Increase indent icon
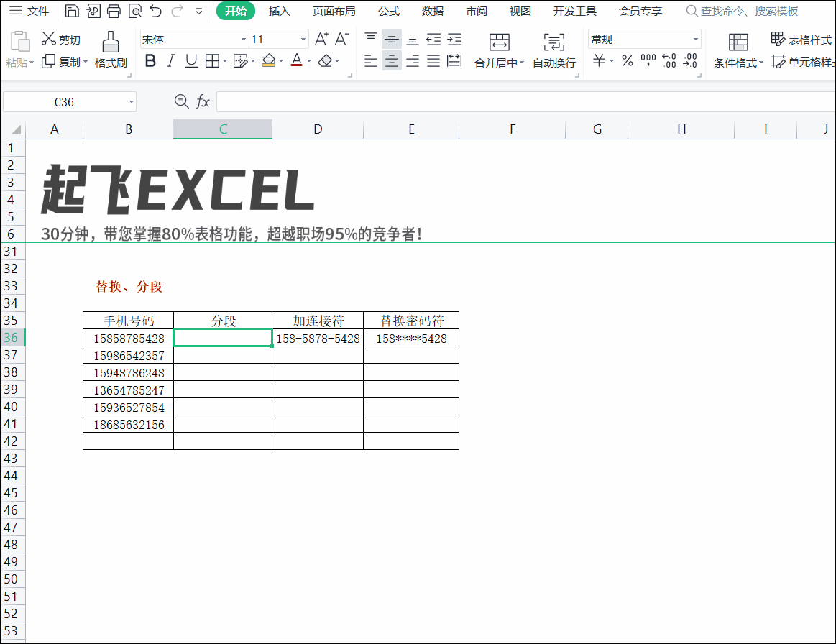The image size is (836, 644). [454, 39]
